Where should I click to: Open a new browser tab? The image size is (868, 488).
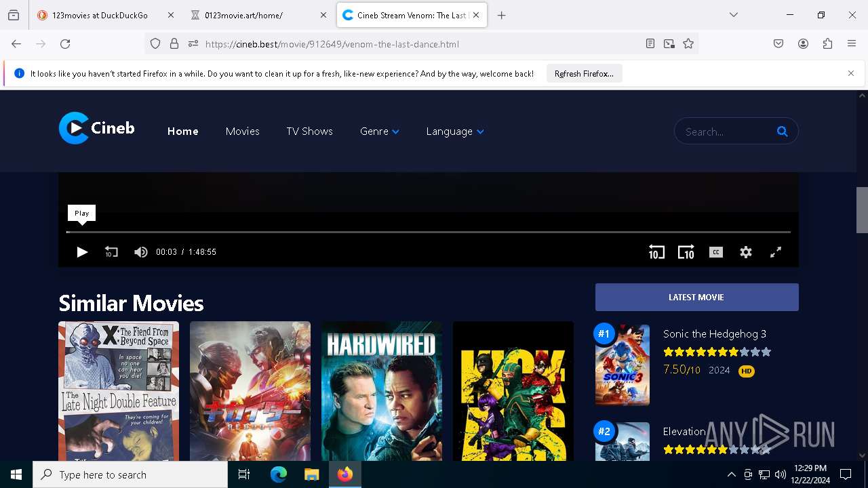click(x=502, y=15)
